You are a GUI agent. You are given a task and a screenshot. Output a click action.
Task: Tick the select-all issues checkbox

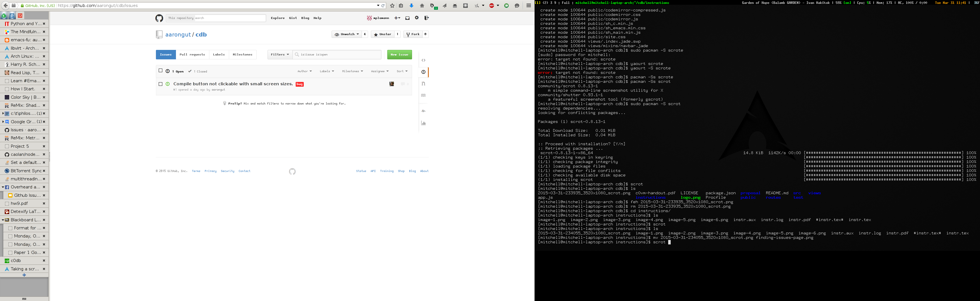[161, 71]
